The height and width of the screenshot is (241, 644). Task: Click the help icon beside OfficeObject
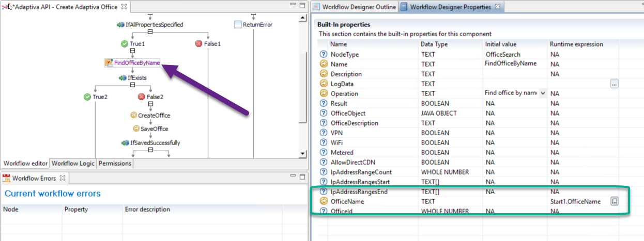324,113
